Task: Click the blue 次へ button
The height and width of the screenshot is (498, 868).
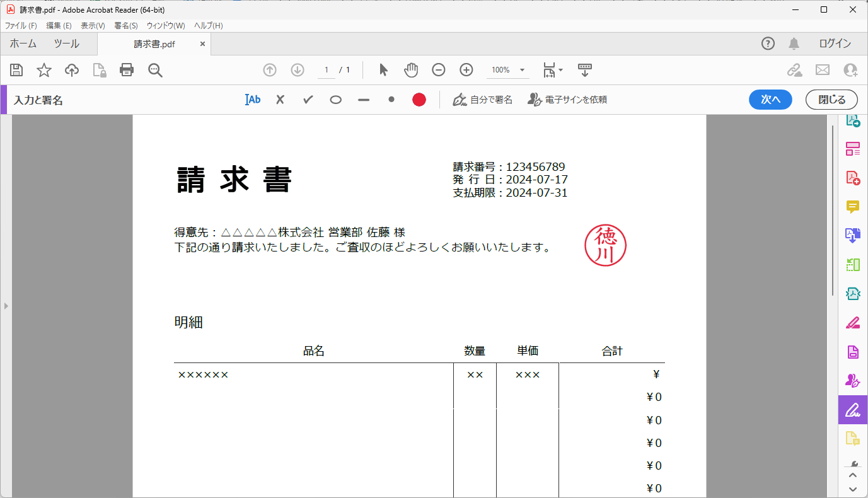Action: click(x=770, y=100)
